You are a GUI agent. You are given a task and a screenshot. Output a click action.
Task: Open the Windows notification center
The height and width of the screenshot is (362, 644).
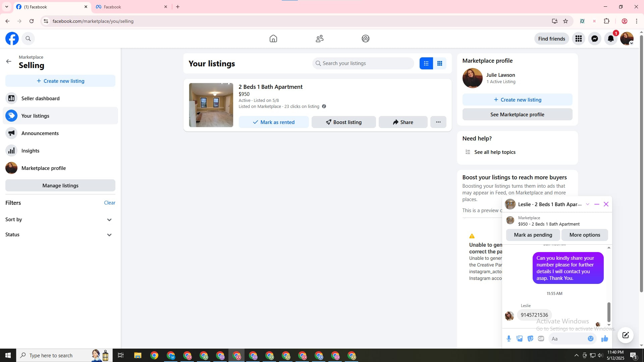point(634,355)
